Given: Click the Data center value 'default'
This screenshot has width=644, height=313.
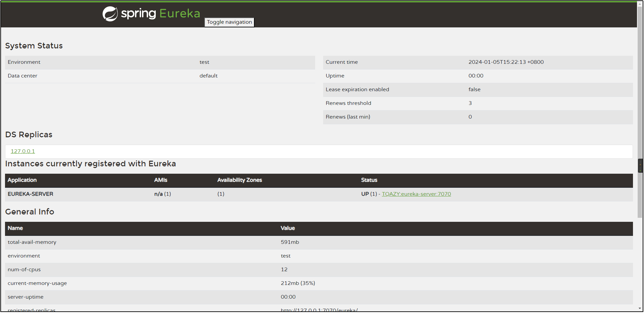Looking at the screenshot, I should [208, 76].
